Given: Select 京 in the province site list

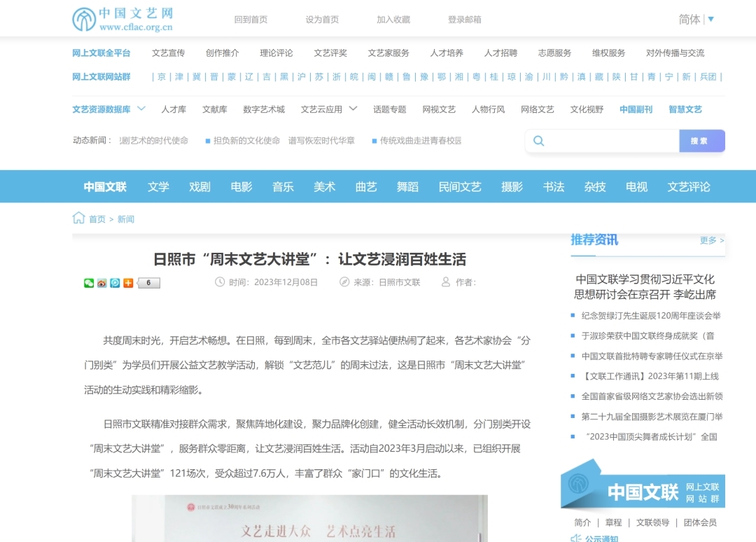Looking at the screenshot, I should point(162,76).
